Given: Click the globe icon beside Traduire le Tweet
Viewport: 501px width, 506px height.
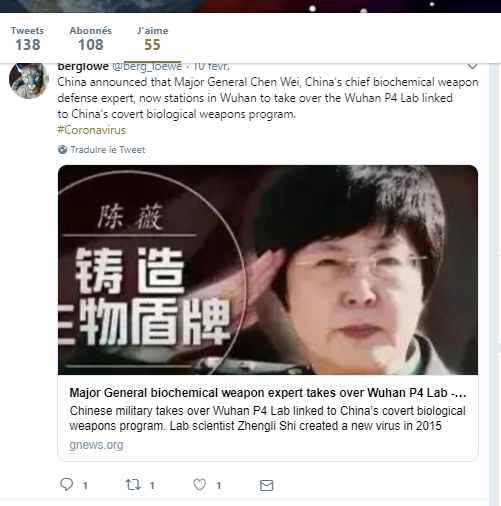Looking at the screenshot, I should pyautogui.click(x=62, y=150).
